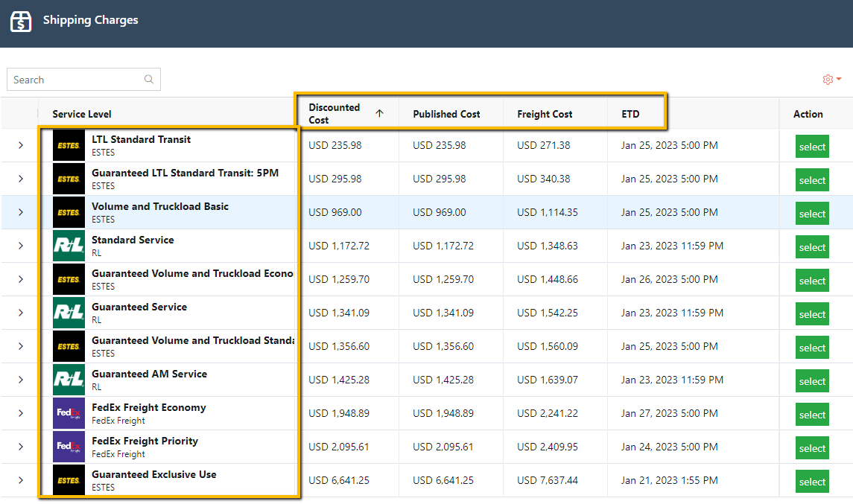Select Guaranteed AM Service rate
853x504 pixels.
pyautogui.click(x=812, y=381)
